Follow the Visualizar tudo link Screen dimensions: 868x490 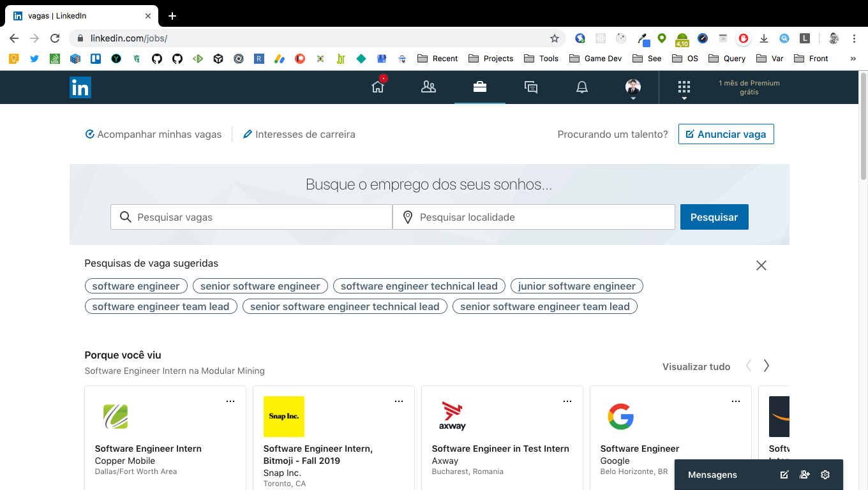click(696, 366)
